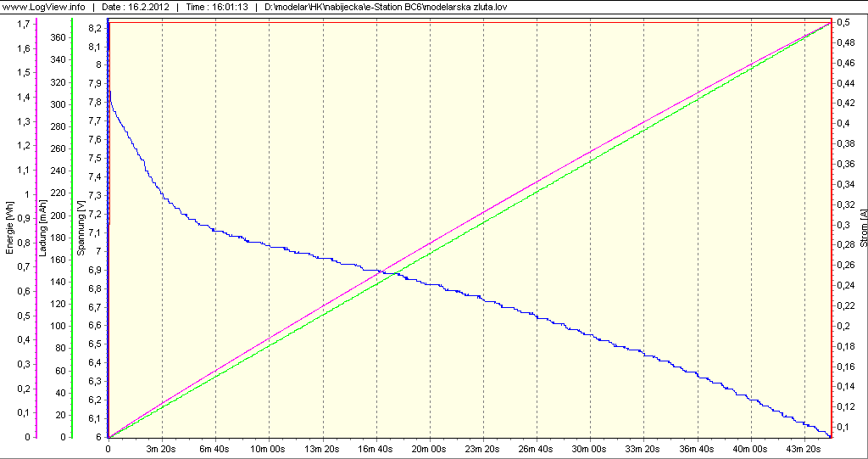Click the 30m 00s time axis marker

[590, 449]
